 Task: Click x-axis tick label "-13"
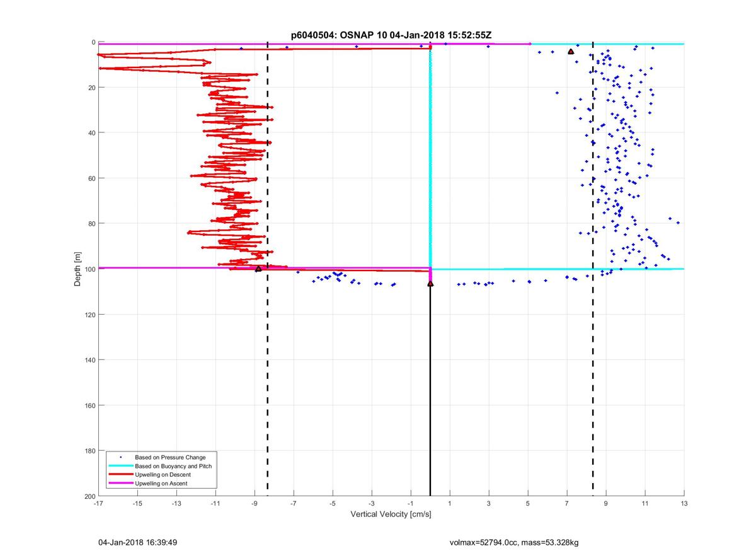point(176,504)
